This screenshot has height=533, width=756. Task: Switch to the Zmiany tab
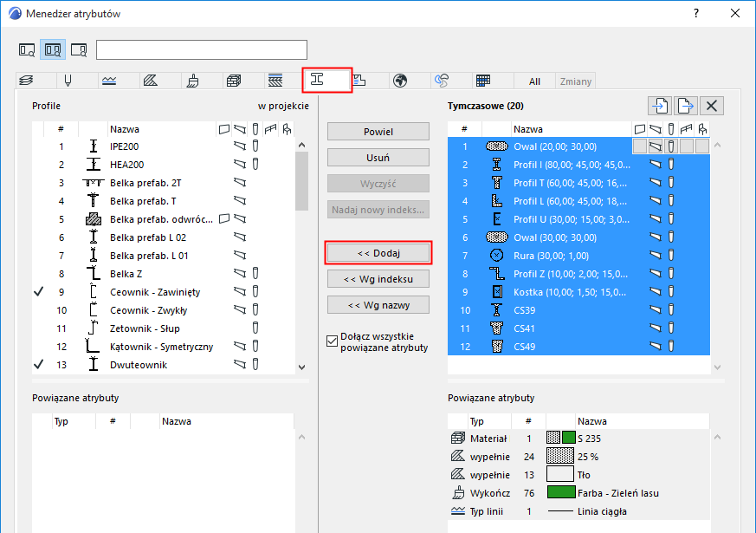click(x=576, y=81)
